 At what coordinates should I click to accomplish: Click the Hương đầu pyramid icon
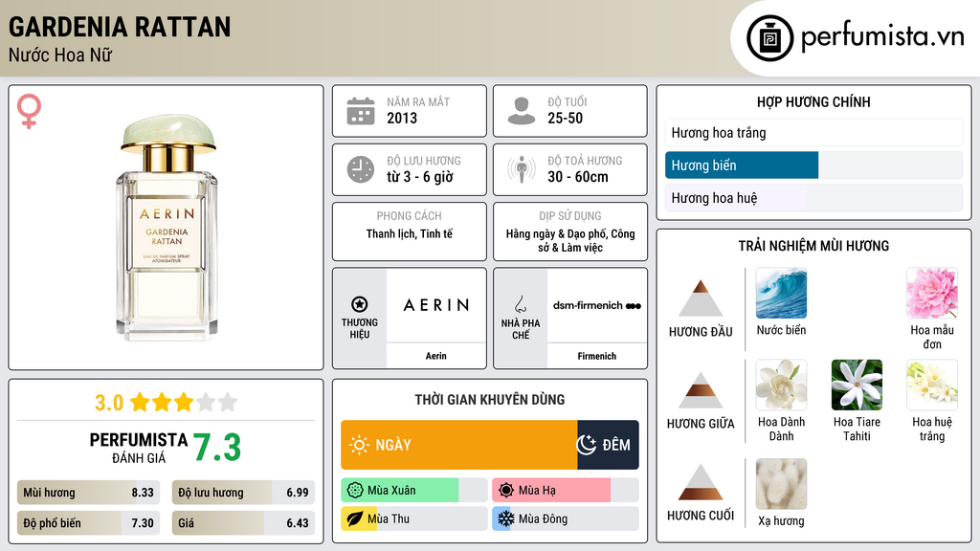click(701, 298)
